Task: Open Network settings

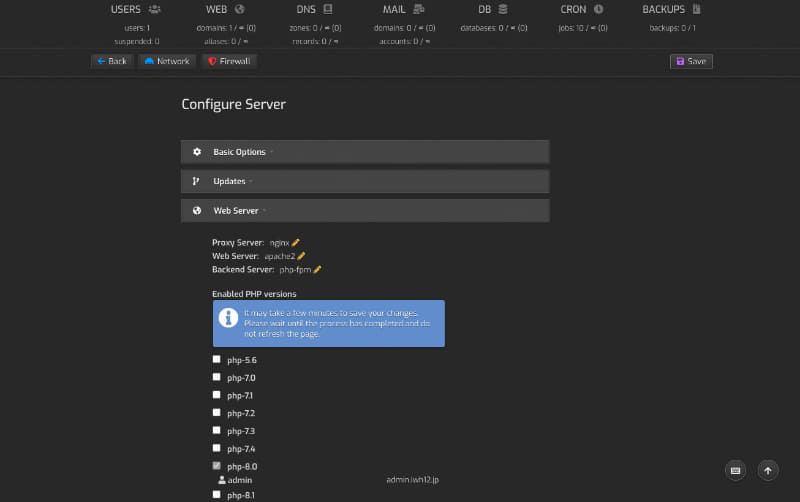Action: pyautogui.click(x=167, y=61)
